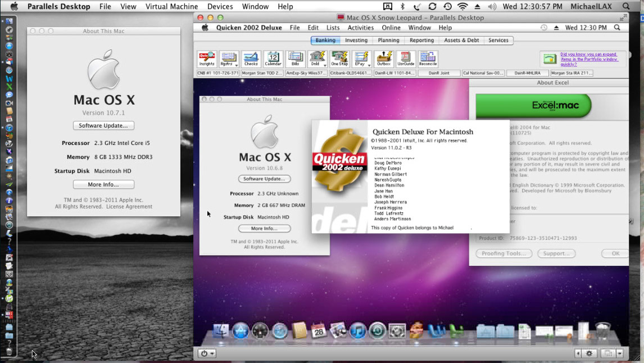
Task: Open the Quicken Activities menu
Action: tap(360, 28)
